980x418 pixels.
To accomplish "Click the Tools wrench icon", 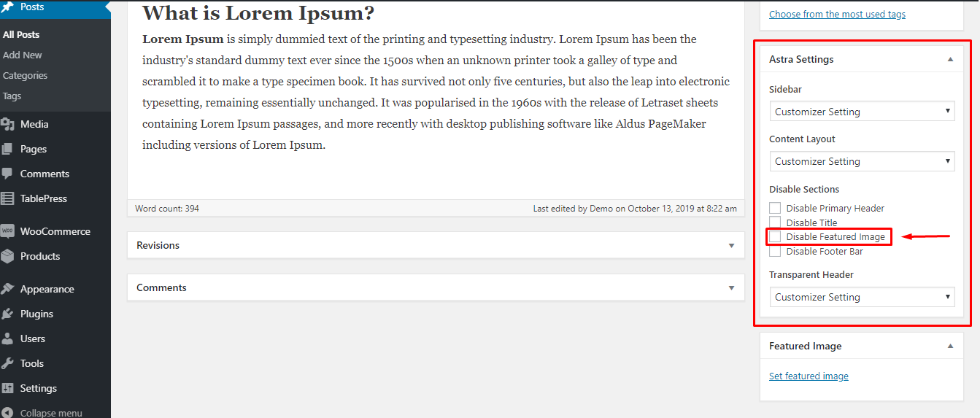I will pyautogui.click(x=8, y=363).
